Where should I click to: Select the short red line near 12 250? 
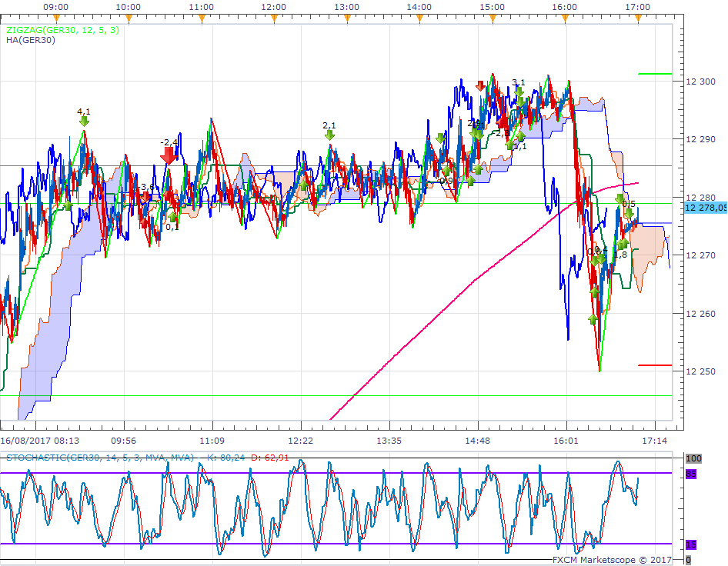coord(655,365)
